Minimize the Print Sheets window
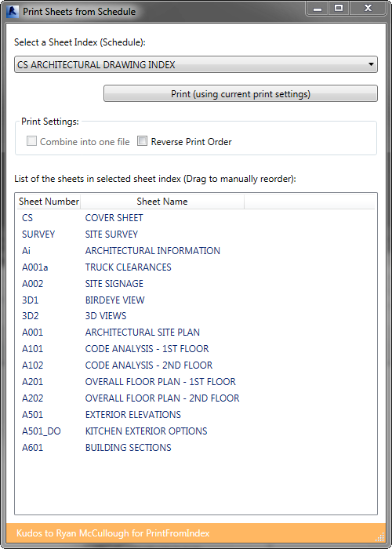Viewport: 392px width, 549px height. click(318, 9)
